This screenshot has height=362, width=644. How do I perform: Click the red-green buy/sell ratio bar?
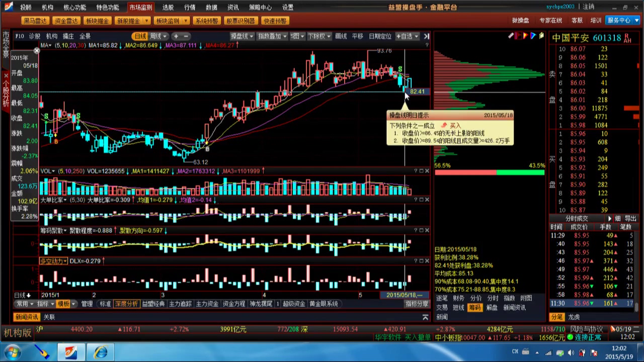click(490, 172)
